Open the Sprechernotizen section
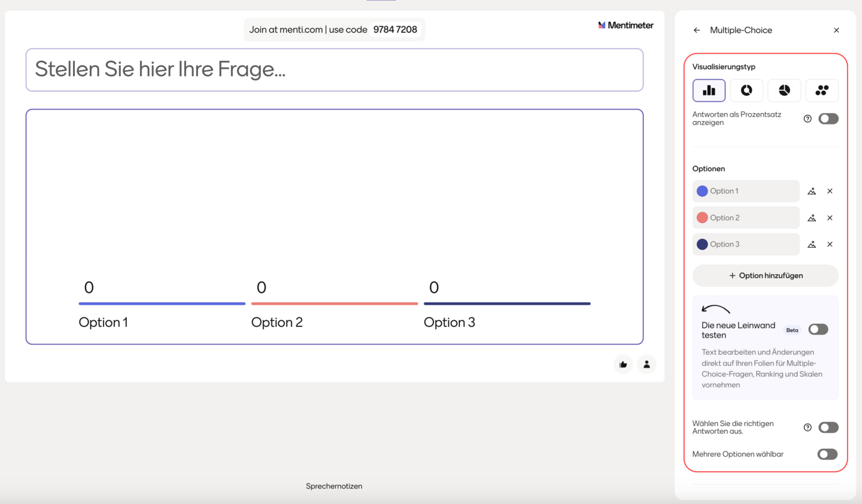This screenshot has height=504, width=862. [334, 486]
